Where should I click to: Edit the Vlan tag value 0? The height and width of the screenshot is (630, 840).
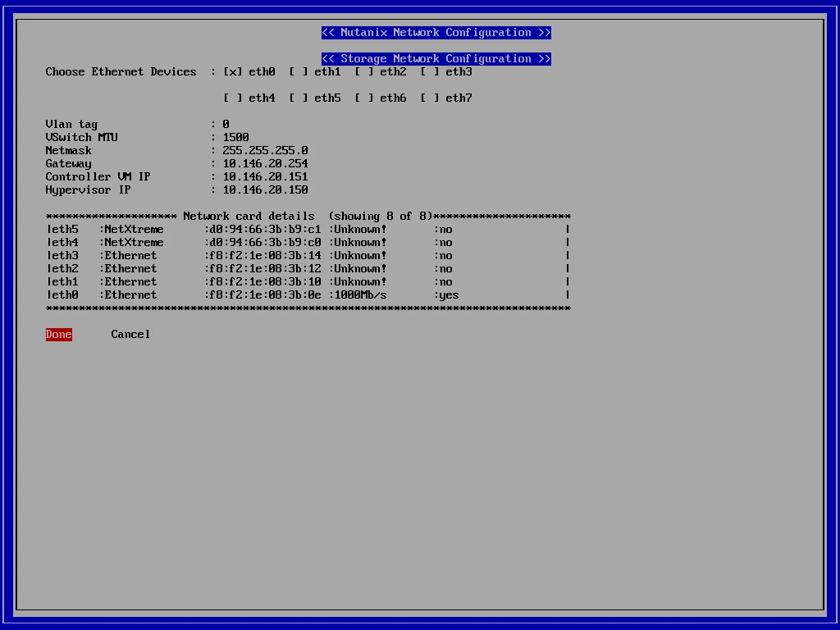click(x=226, y=125)
